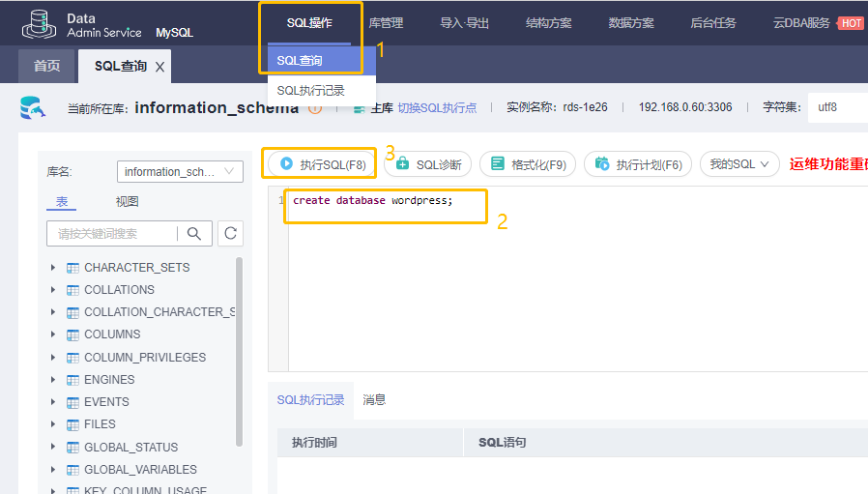
Task: Click the table icon for GLOBAL_VARIABLES
Action: [x=72, y=470]
